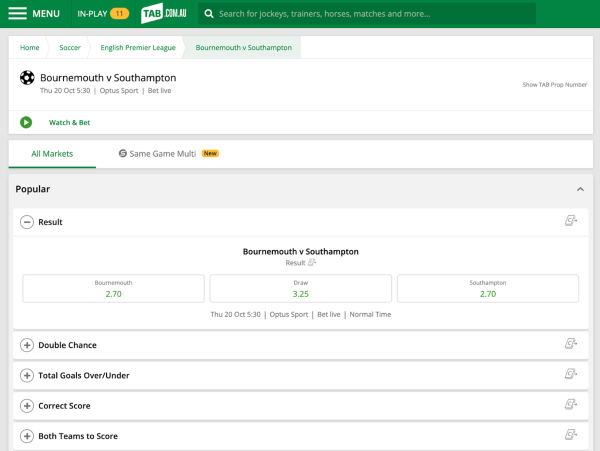Click the New badge on Same Game Multi

tap(210, 153)
